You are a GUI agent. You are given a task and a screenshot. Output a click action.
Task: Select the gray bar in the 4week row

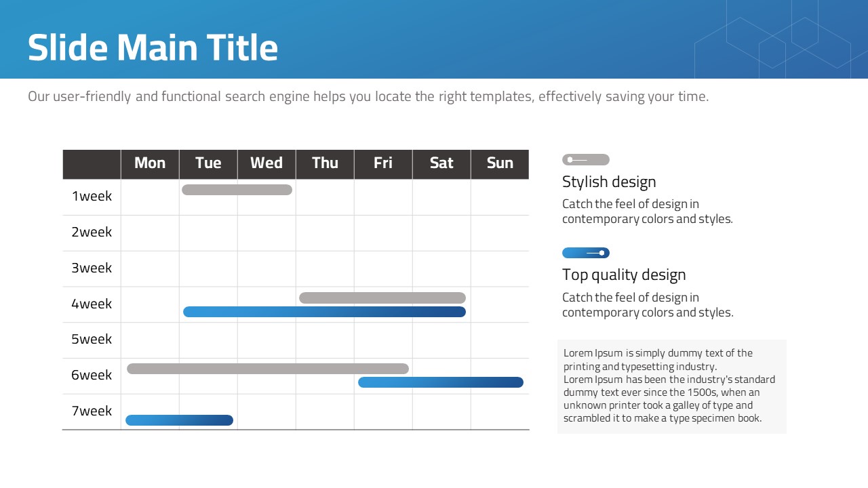382,298
